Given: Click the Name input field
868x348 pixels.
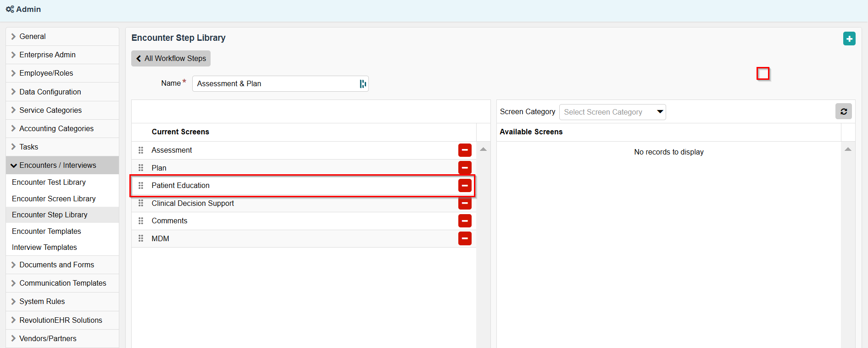Looking at the screenshot, I should (275, 83).
